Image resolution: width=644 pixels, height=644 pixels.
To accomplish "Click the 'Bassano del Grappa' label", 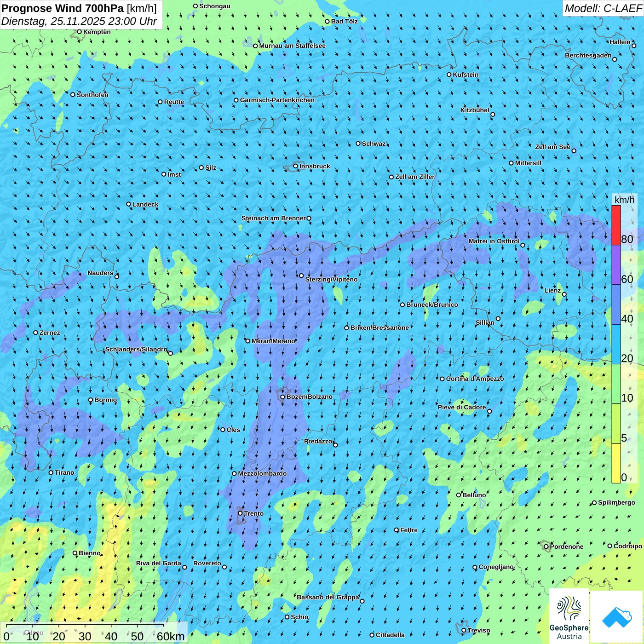I will tap(328, 597).
